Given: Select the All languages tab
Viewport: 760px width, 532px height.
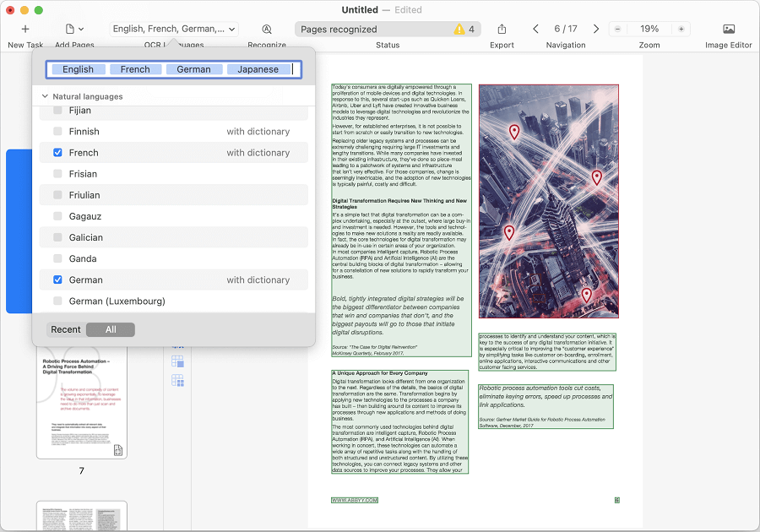Looking at the screenshot, I should pos(111,329).
